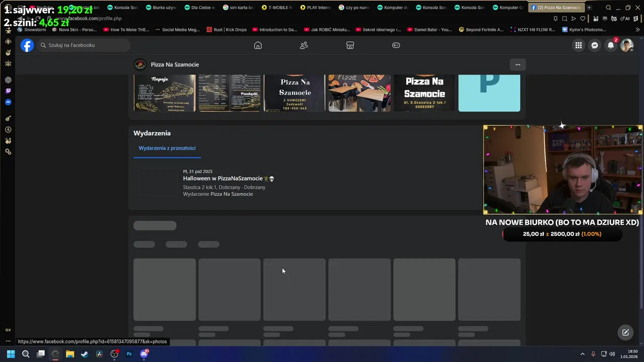Click the pin icon in address bar

[555, 19]
